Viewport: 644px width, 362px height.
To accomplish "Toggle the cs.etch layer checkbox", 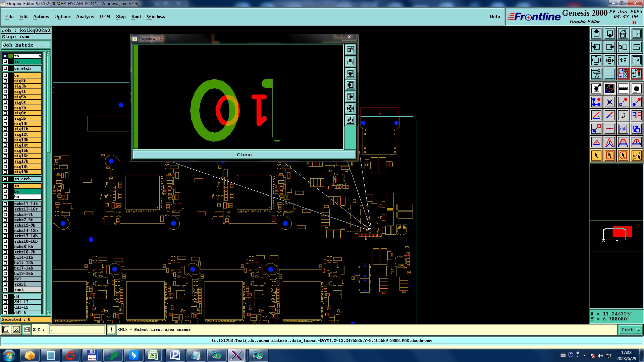I will (5, 68).
